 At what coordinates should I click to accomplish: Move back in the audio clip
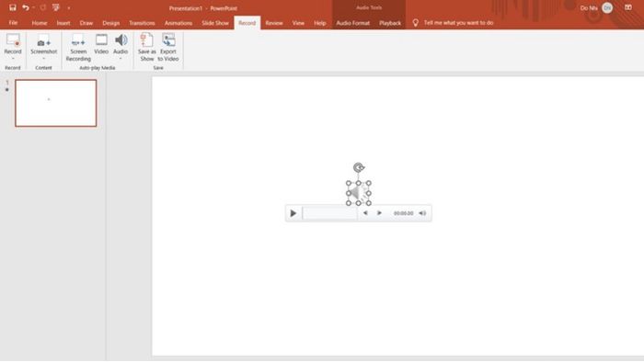point(365,213)
